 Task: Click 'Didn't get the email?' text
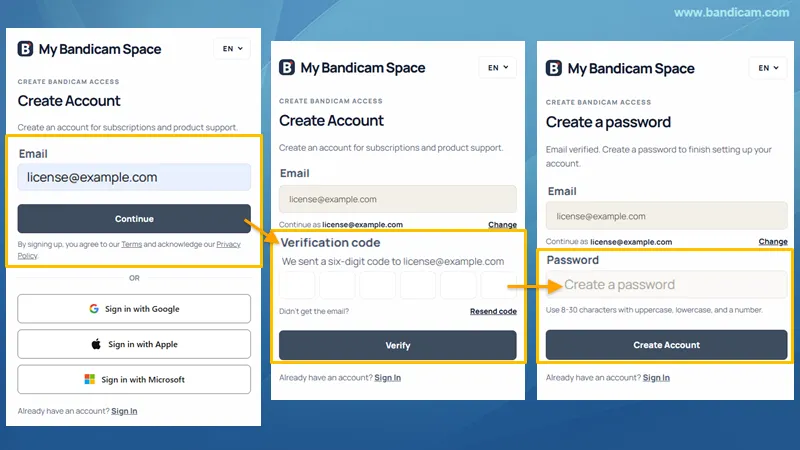click(314, 311)
